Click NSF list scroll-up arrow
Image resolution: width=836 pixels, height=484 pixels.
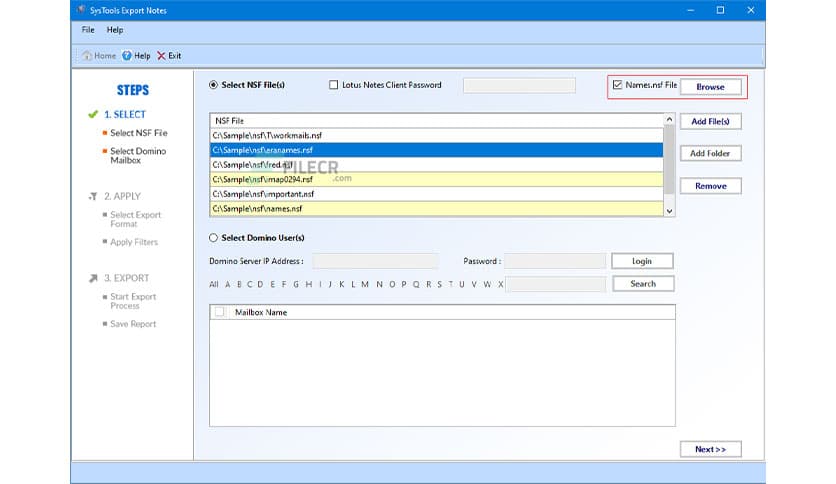coord(669,119)
